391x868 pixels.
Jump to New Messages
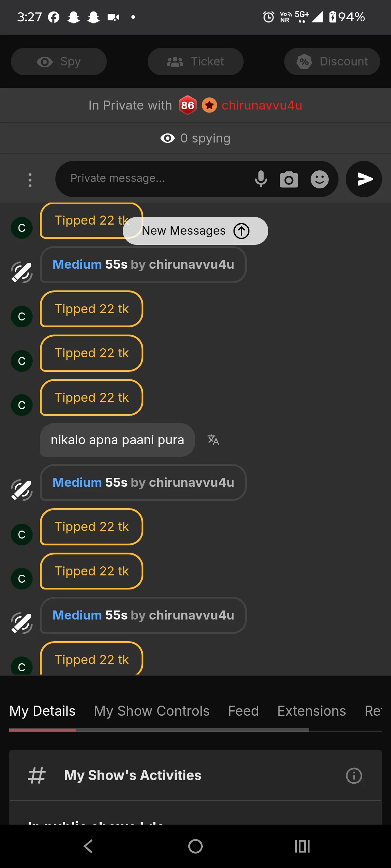click(x=195, y=231)
